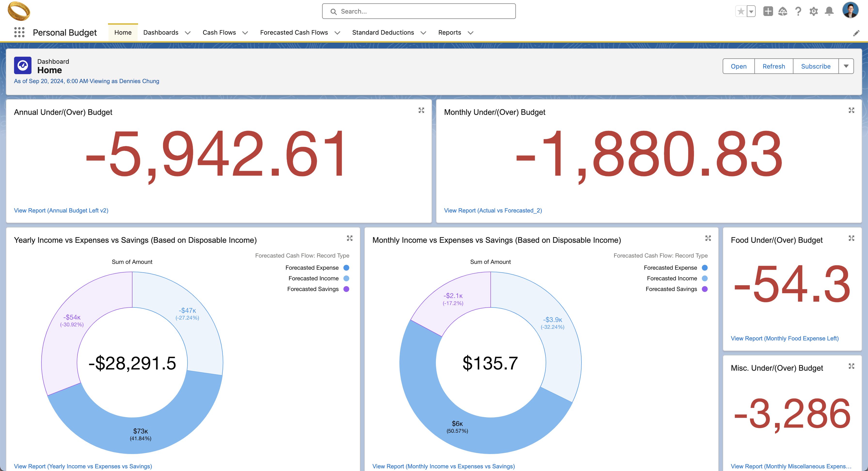Open the Dashboards tab
868x471 pixels.
(161, 32)
